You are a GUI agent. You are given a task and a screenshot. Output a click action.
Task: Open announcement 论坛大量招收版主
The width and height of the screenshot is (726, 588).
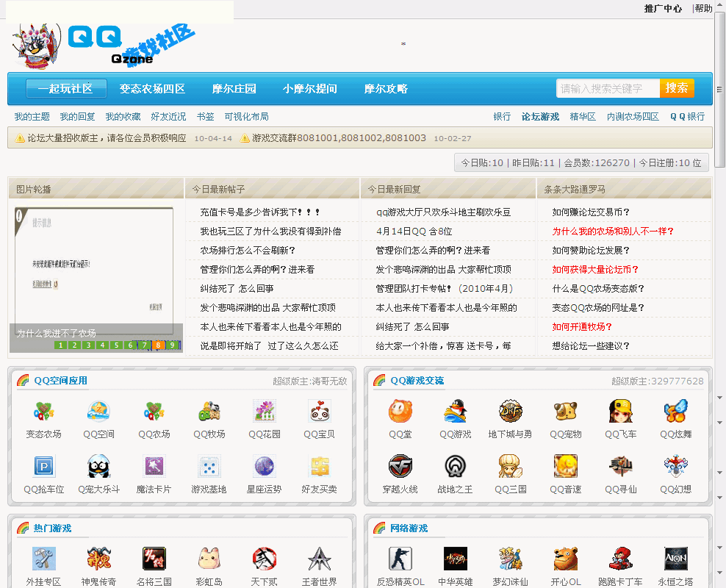[107, 138]
